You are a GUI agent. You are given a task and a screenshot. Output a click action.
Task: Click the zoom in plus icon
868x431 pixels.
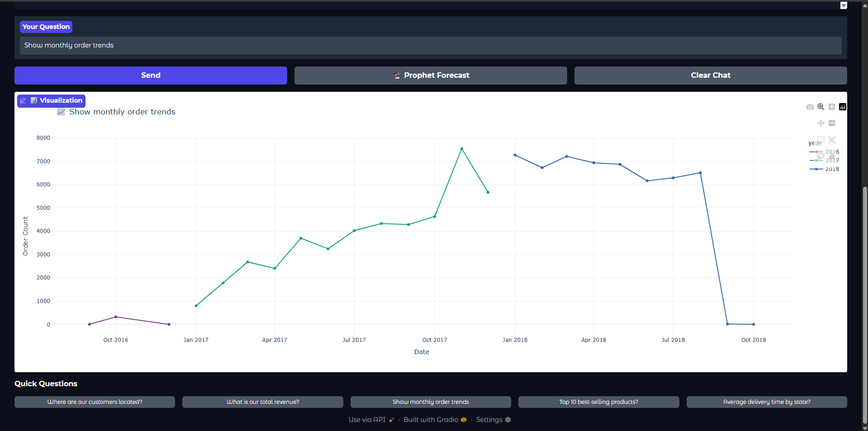tap(832, 107)
